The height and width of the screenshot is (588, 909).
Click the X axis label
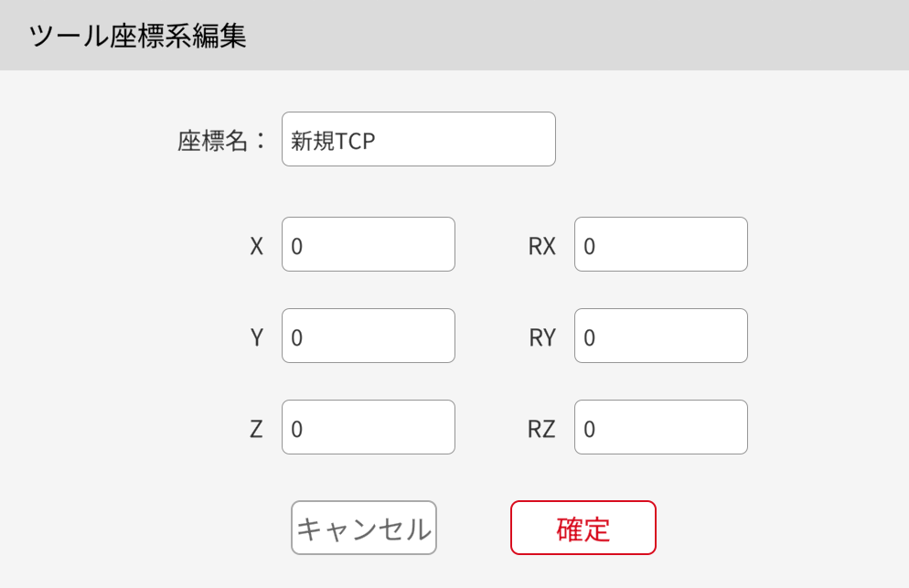[x=256, y=246]
